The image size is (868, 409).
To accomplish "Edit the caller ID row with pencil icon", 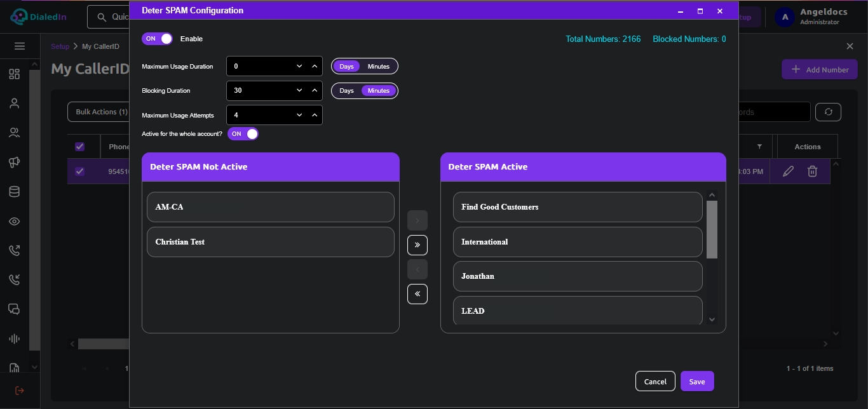I will (788, 171).
